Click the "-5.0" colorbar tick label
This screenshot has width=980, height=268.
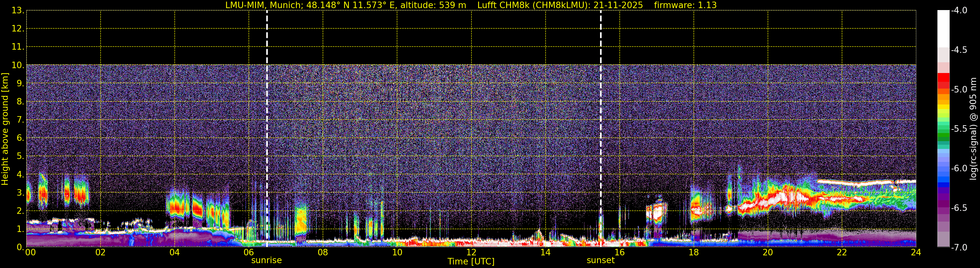point(959,89)
